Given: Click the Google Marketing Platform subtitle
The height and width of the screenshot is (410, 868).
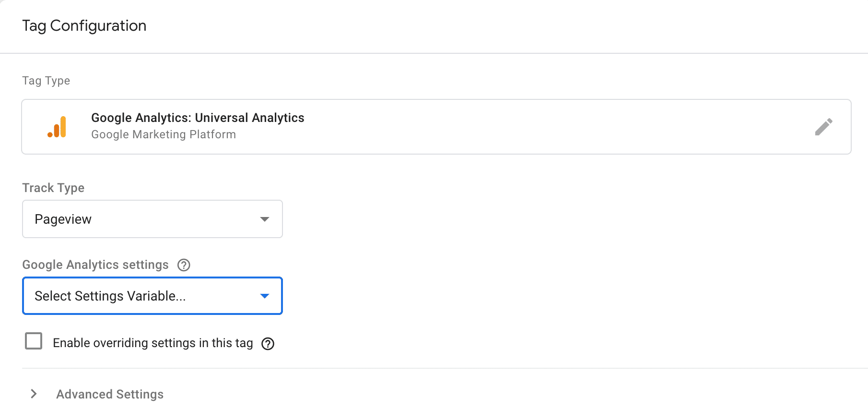Looking at the screenshot, I should click(x=164, y=134).
